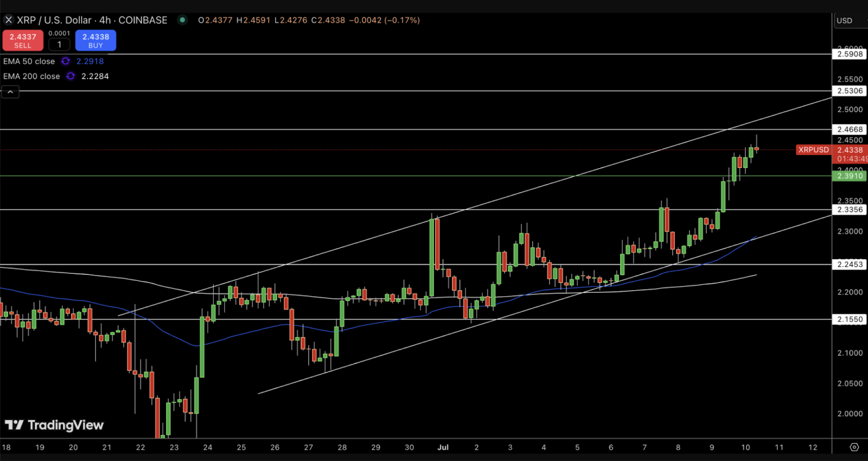Click the 0.0001 spread value

(59, 34)
